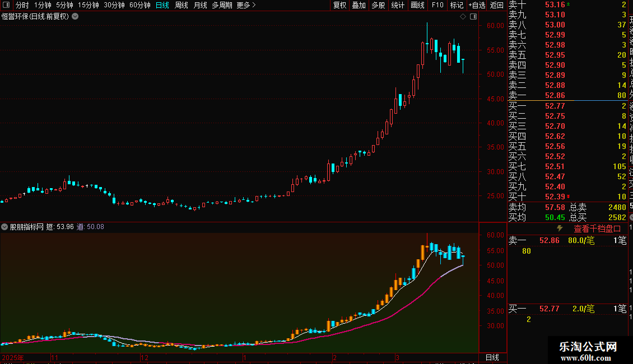Image resolution: width=633 pixels, height=364 pixels.
Task: Click the 日线 label at bottom right
Action: [492, 357]
